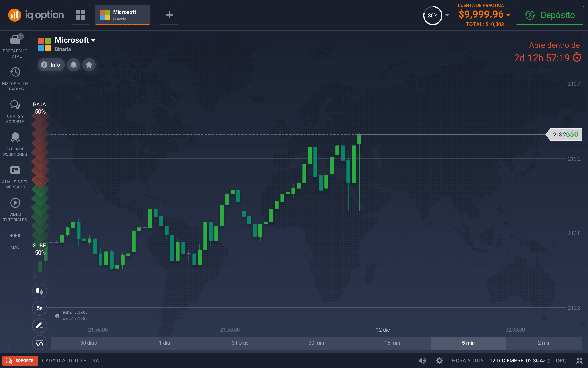
Task: Toggle sound with speaker icon
Action: pos(422,360)
